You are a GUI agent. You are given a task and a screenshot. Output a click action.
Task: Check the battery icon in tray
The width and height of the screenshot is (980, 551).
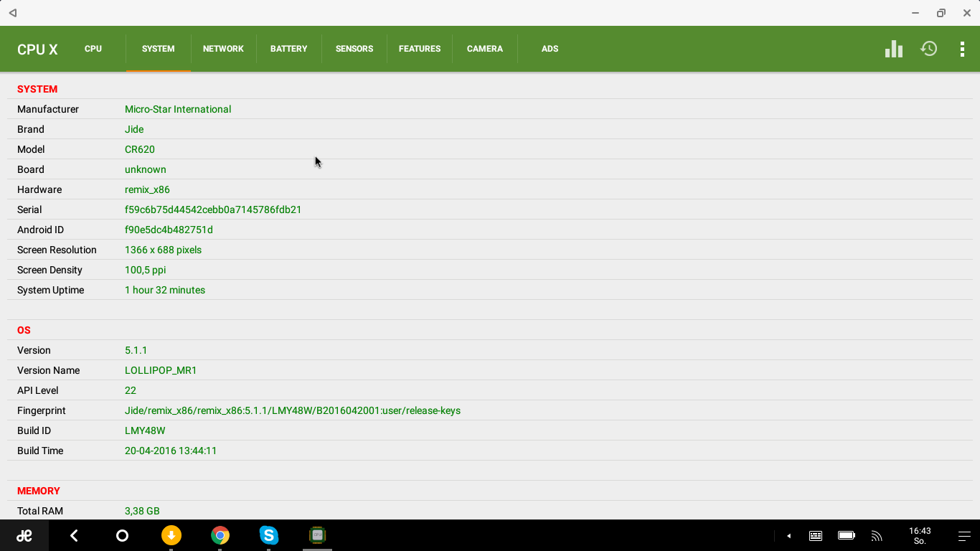click(847, 536)
